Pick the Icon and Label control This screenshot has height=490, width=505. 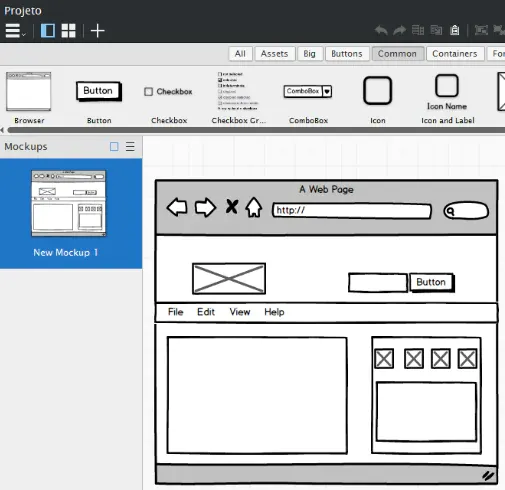[x=447, y=99]
